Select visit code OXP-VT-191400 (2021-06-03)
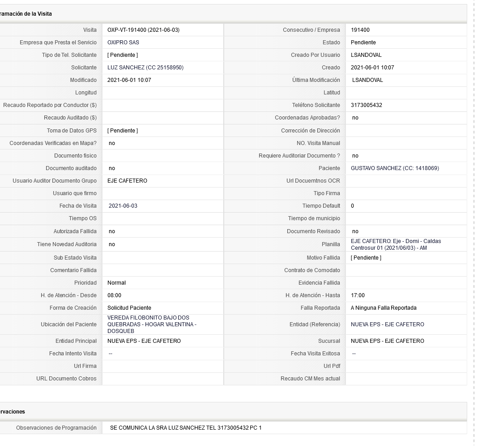Screen dimensions: 503x448 (x=143, y=30)
